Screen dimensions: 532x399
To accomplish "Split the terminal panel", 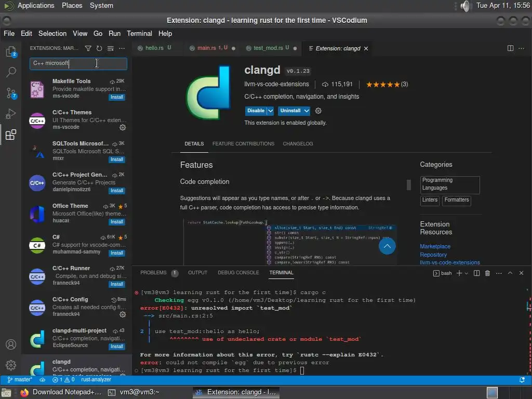I will [477, 273].
